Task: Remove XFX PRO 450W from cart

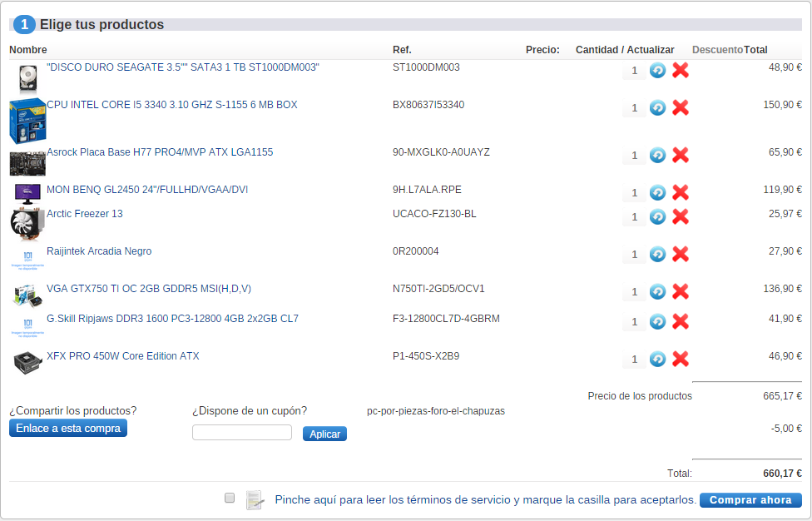Action: 681,359
